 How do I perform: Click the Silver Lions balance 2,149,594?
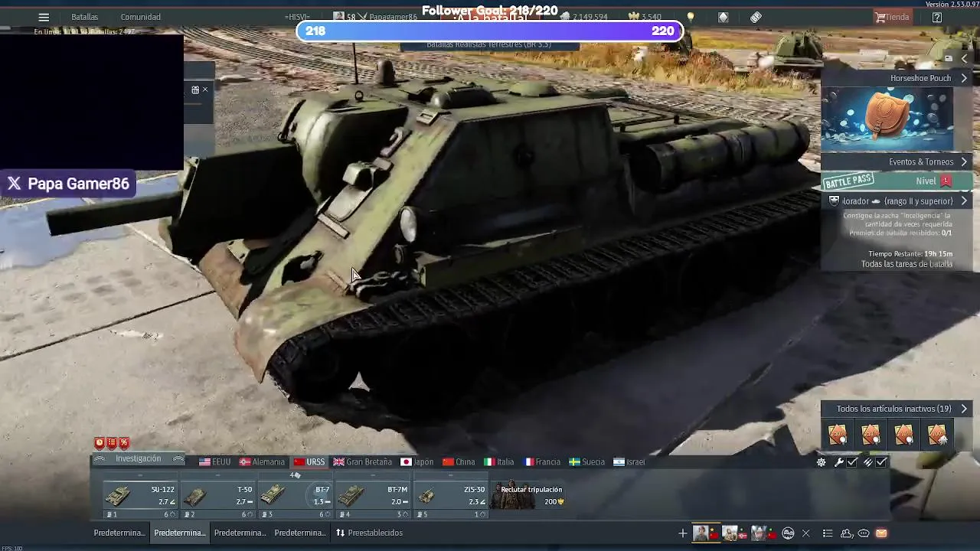point(583,17)
